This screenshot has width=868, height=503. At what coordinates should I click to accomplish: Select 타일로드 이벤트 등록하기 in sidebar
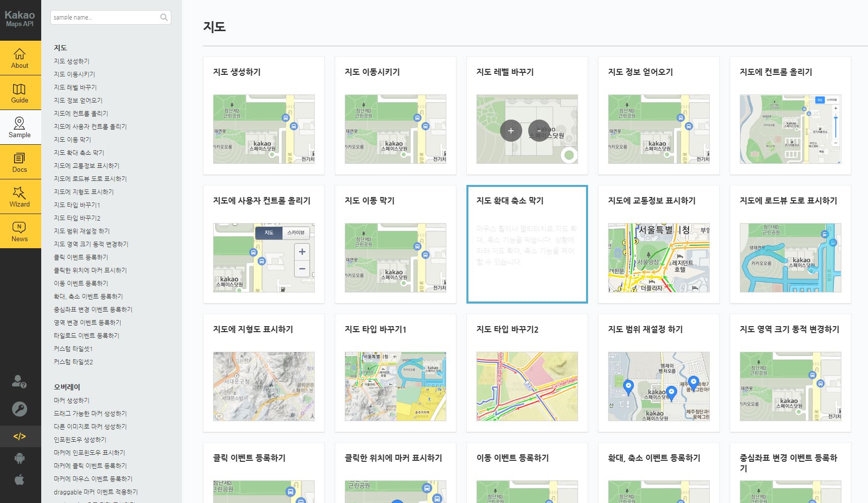tap(86, 336)
